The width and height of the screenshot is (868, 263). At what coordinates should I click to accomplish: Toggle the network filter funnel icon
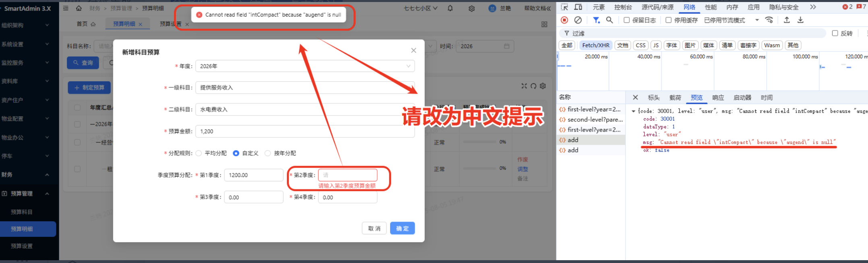point(596,20)
